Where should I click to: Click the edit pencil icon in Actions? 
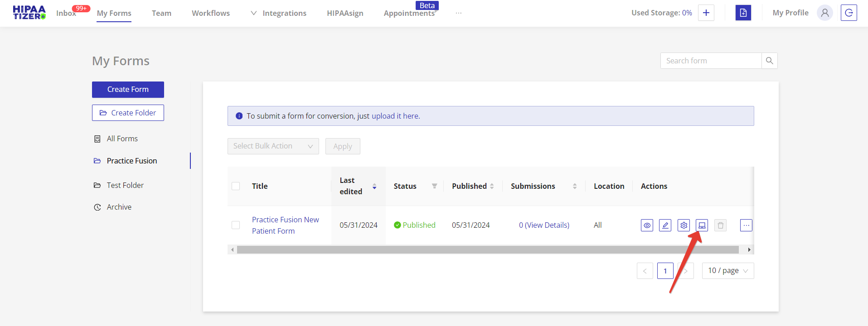point(665,225)
